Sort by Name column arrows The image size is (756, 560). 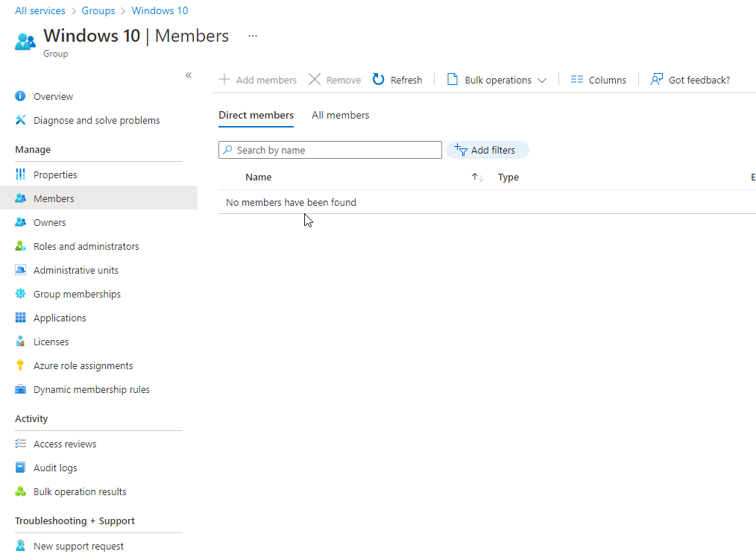click(477, 177)
